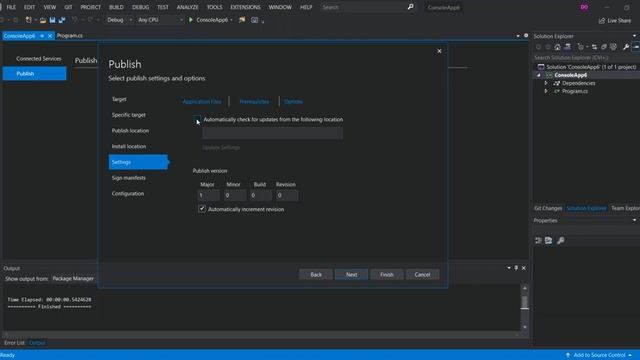Click the Open File folder icon
Image resolution: width=640 pixels, height=360 pixels.
[43, 20]
